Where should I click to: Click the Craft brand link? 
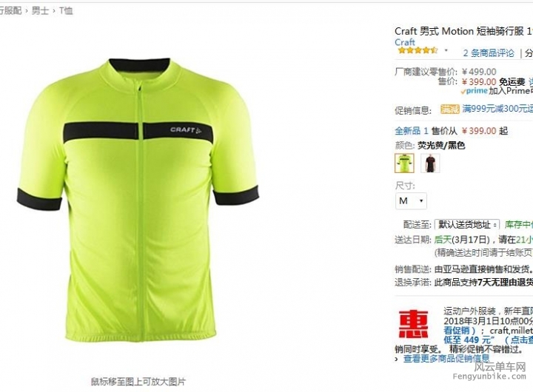point(404,42)
